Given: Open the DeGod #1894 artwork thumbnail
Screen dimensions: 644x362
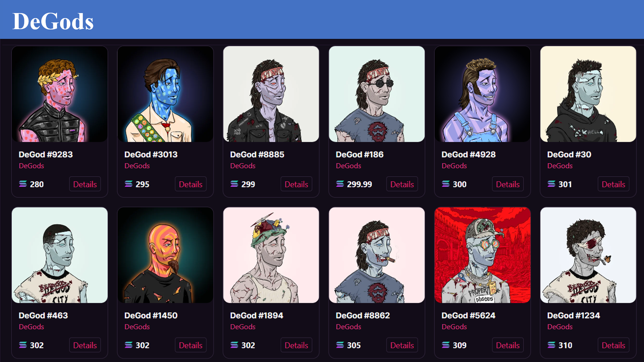Looking at the screenshot, I should [x=271, y=255].
